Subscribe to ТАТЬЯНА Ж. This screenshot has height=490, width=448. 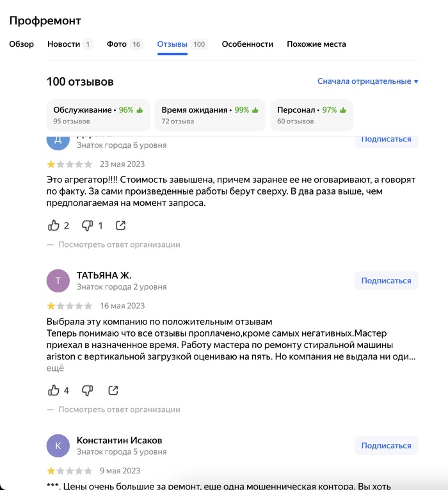point(386,281)
